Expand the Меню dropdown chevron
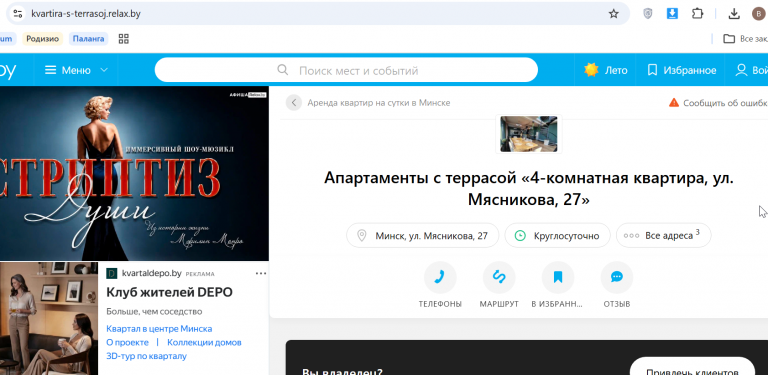The height and width of the screenshot is (375, 768). point(104,70)
